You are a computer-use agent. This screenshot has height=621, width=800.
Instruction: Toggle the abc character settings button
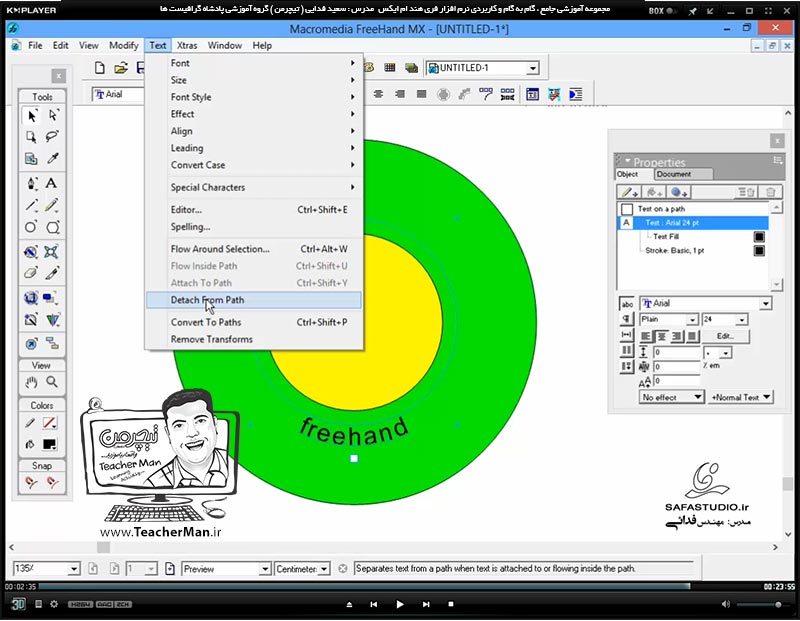(627, 304)
